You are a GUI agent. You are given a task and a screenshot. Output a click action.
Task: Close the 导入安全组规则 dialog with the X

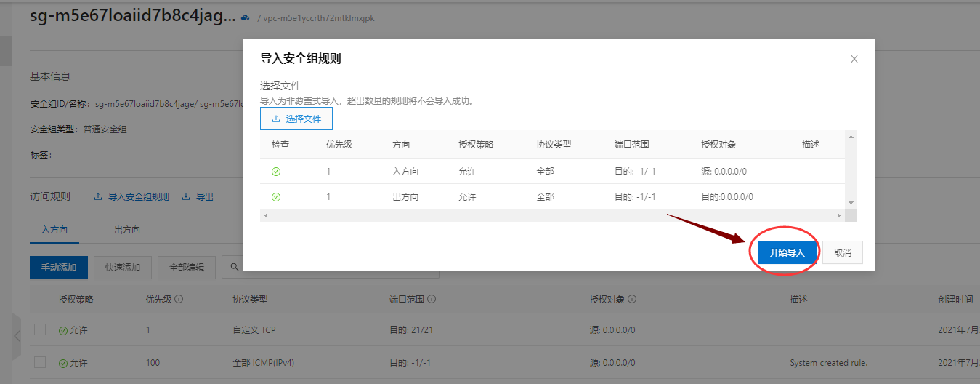coord(854,59)
